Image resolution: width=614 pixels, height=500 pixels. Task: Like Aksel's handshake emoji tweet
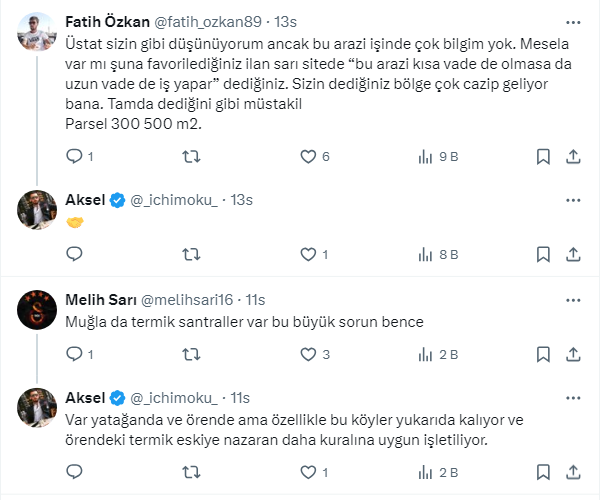(x=307, y=255)
